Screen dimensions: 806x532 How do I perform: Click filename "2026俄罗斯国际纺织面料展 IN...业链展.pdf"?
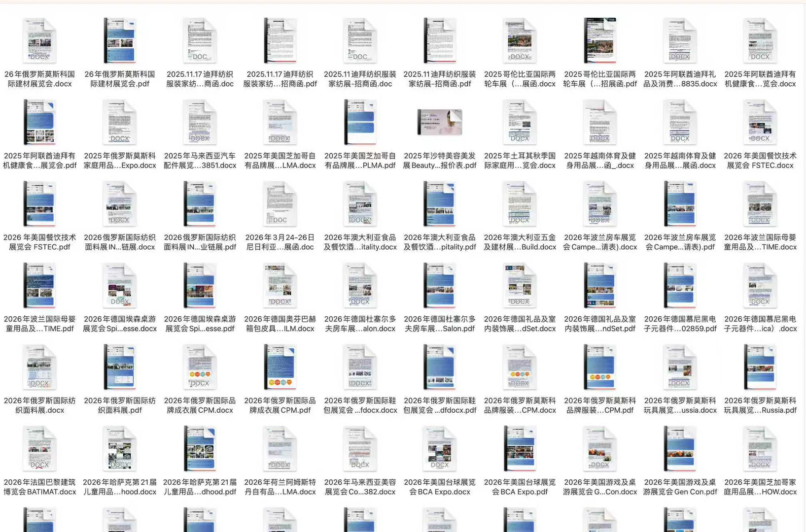200,242
